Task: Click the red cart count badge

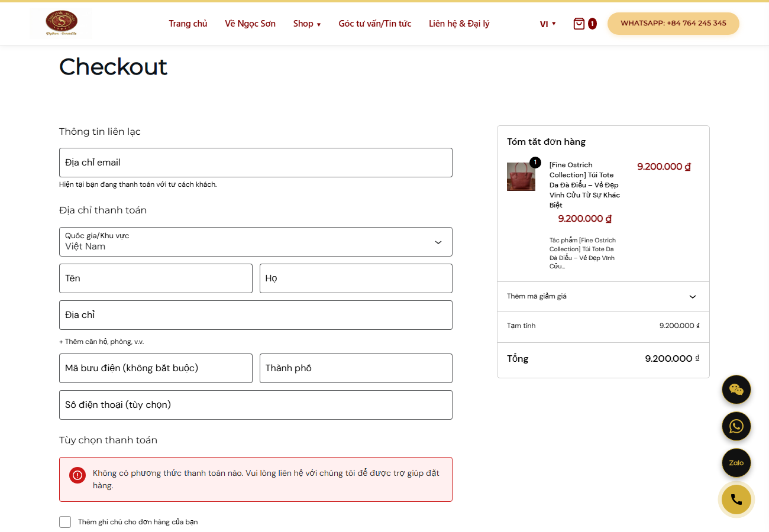Action: 592,24
